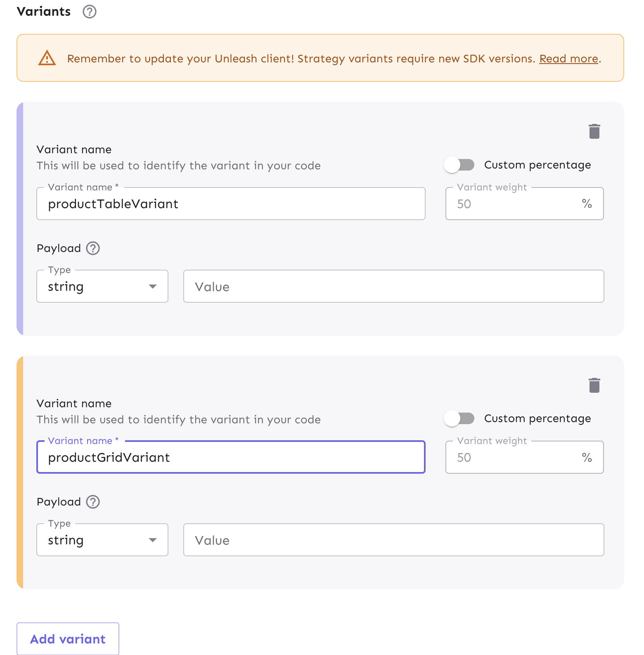Focus the productGridVariant name field
The image size is (644, 655).
[231, 458]
